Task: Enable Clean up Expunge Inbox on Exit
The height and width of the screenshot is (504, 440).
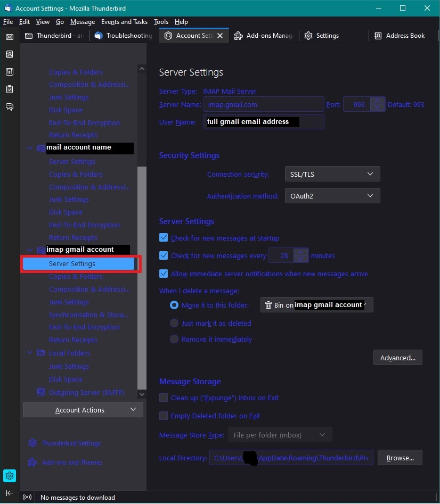Action: (x=164, y=398)
